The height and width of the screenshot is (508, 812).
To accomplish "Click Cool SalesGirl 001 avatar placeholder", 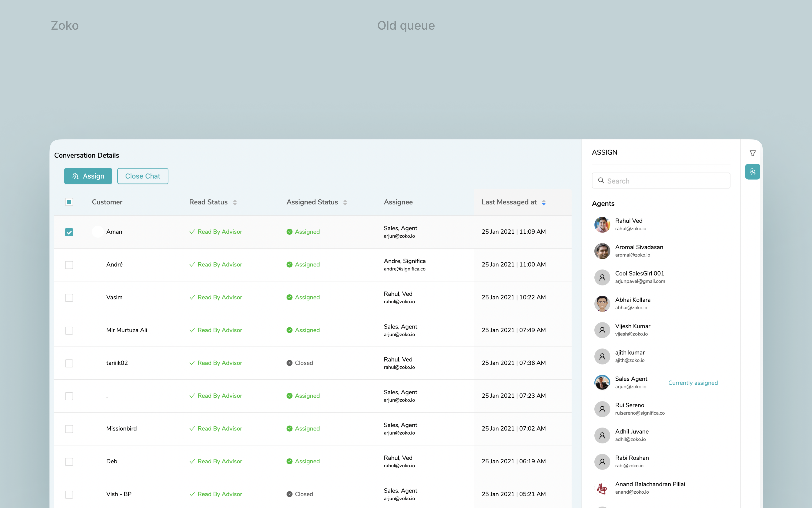I will (602, 277).
